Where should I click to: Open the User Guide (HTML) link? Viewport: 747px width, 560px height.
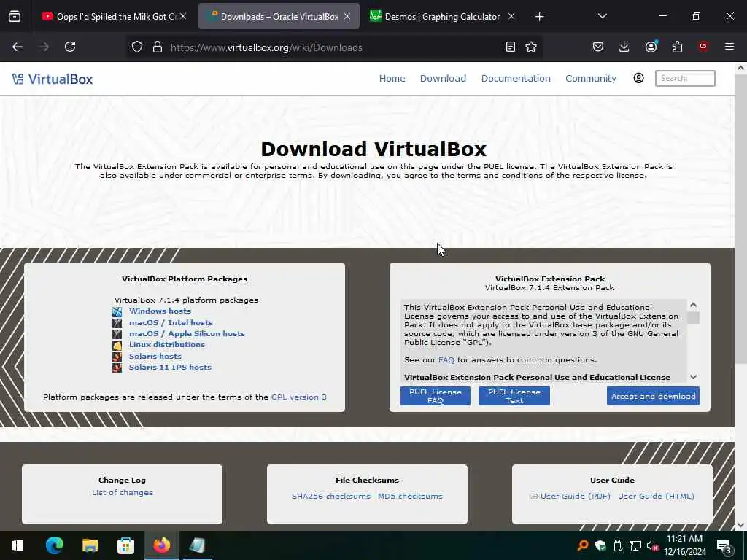pyautogui.click(x=656, y=496)
